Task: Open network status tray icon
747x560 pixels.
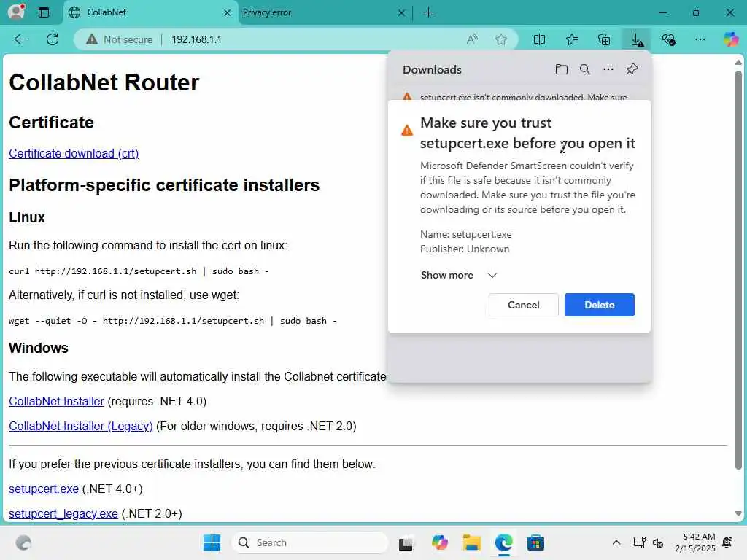Action: (639, 542)
